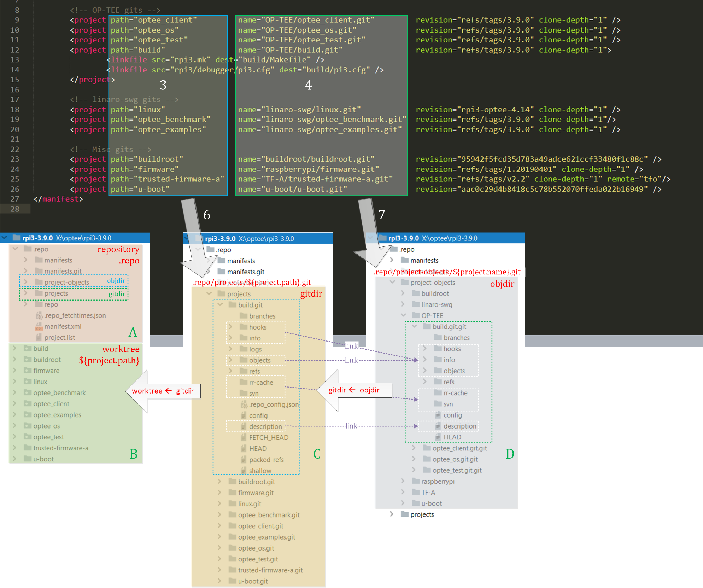Expand the projects node in panel D
The image size is (703, 588).
392,514
